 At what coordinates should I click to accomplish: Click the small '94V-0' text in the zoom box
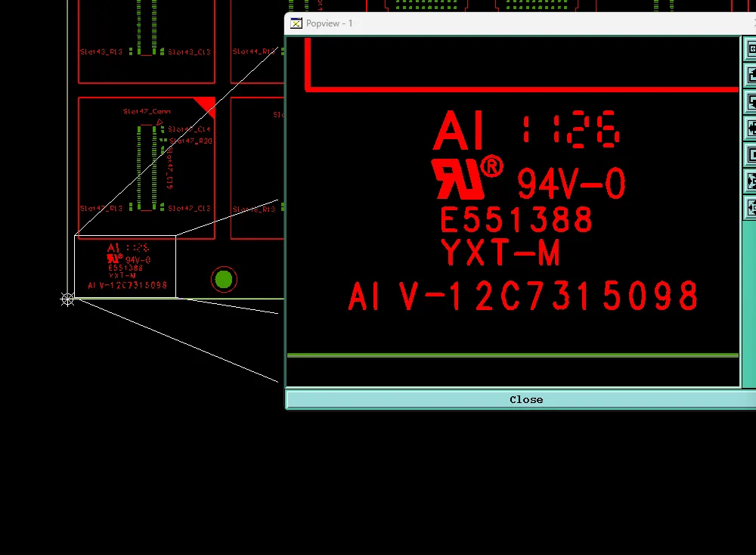(138, 260)
